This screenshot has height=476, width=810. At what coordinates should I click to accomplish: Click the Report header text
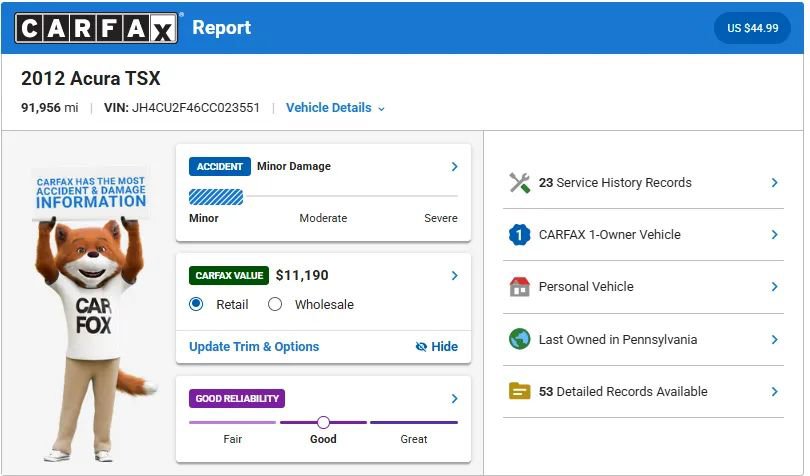point(222,27)
